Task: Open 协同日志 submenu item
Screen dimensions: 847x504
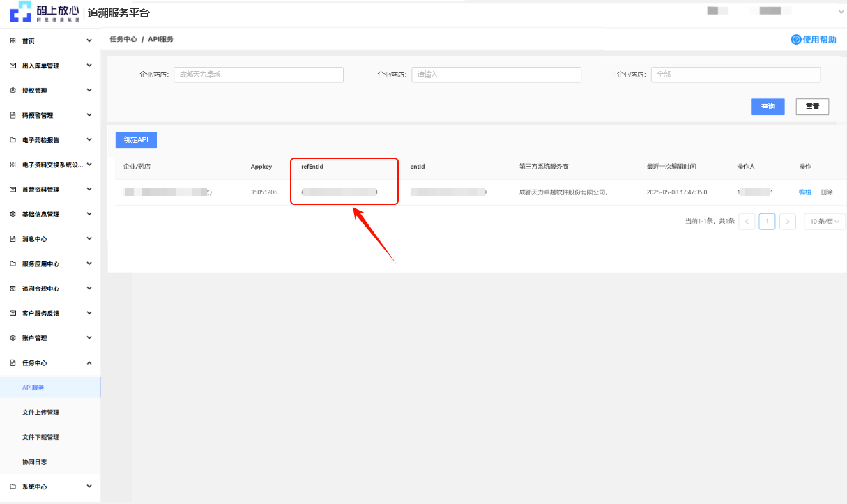Action: point(35,462)
